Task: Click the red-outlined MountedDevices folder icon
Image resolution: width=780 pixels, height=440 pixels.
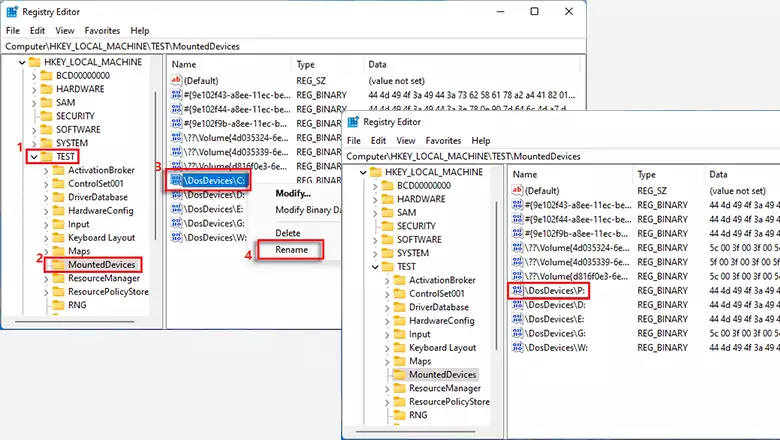Action: 58,264
